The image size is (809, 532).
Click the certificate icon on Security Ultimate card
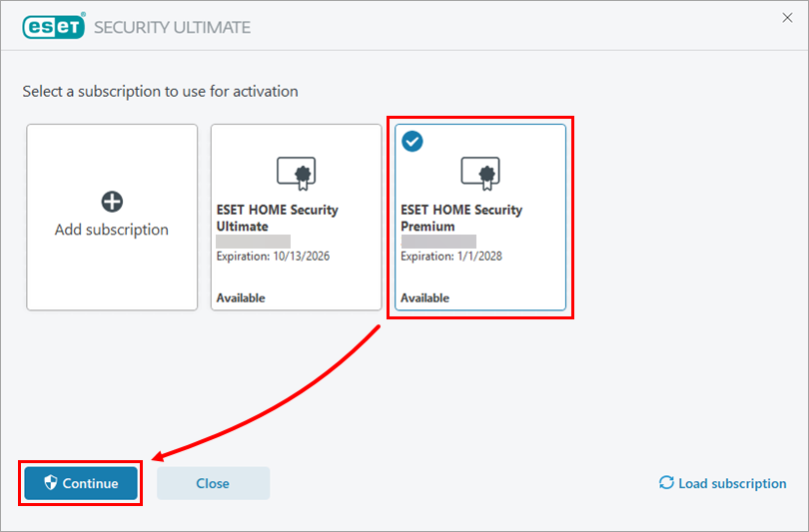pos(296,174)
